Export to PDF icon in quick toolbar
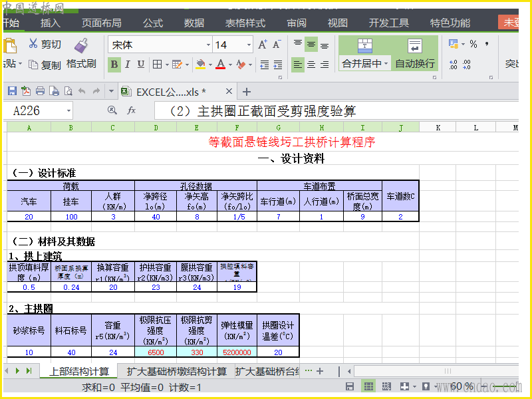The image size is (532, 399). pyautogui.click(x=26, y=91)
